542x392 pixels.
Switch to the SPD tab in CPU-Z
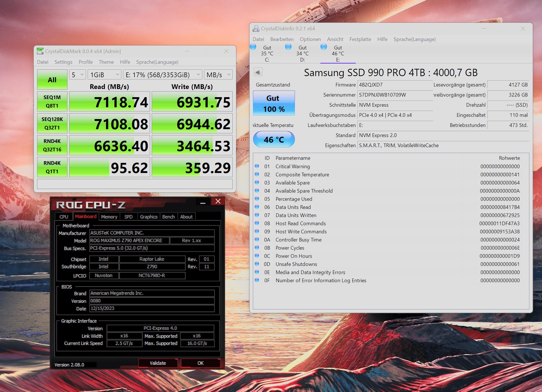pos(128,216)
